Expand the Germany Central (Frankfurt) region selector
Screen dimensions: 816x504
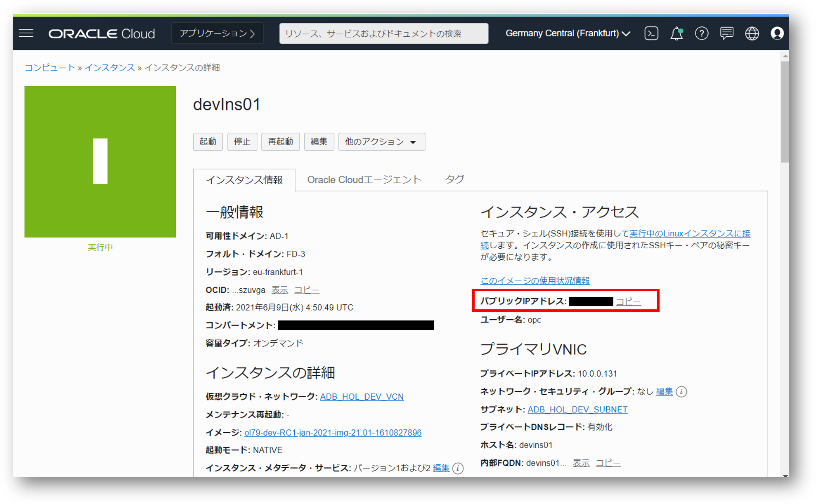click(568, 33)
